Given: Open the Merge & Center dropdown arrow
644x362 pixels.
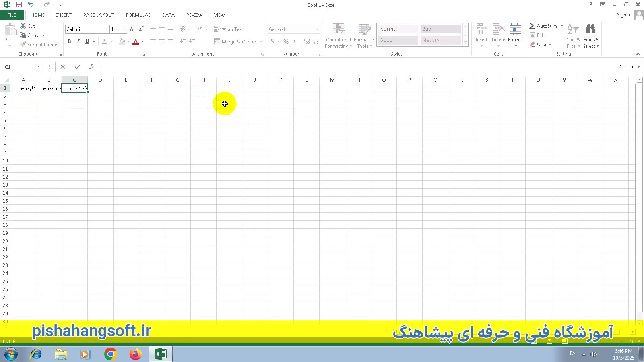Looking at the screenshot, I should click(261, 41).
